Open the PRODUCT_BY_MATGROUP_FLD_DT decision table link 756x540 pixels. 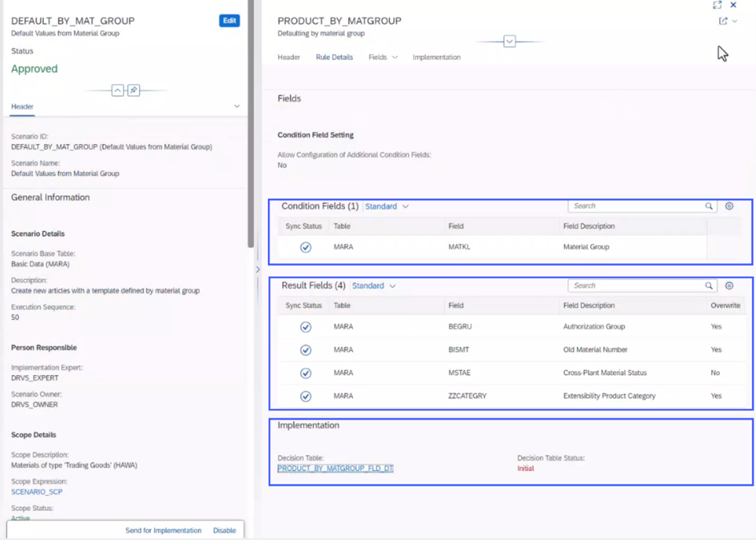335,468
